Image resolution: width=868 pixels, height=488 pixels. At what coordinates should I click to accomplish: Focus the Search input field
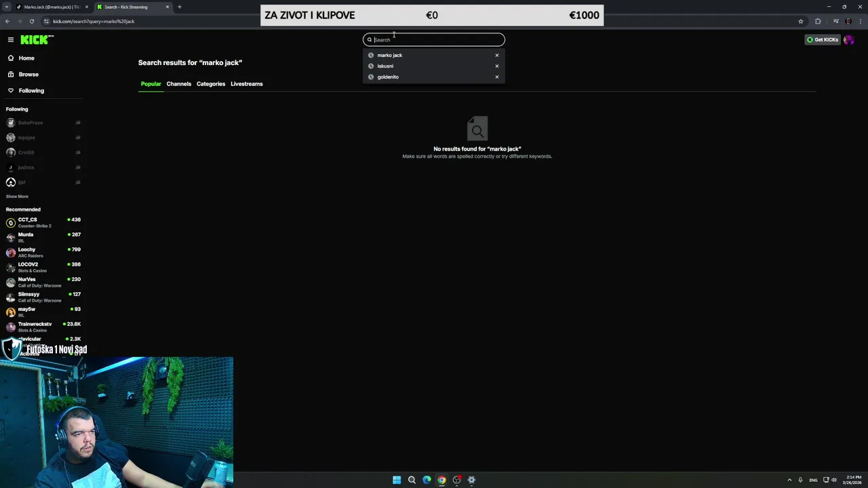434,39
